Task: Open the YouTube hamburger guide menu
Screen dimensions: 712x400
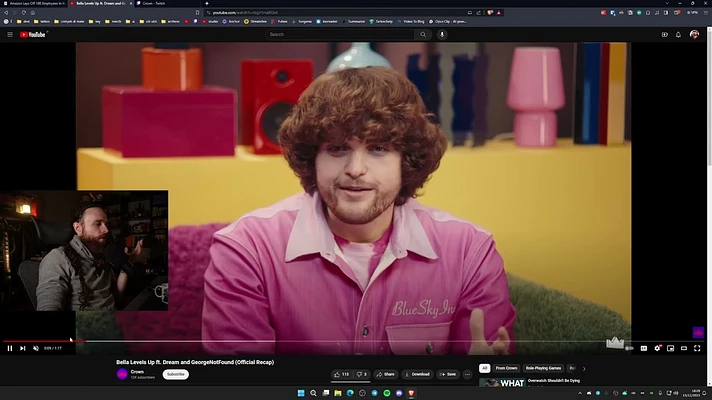Action: tap(10, 35)
